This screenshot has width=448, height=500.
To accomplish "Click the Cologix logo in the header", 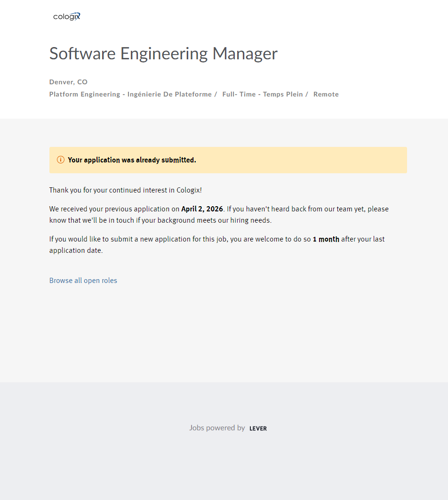I will click(67, 16).
